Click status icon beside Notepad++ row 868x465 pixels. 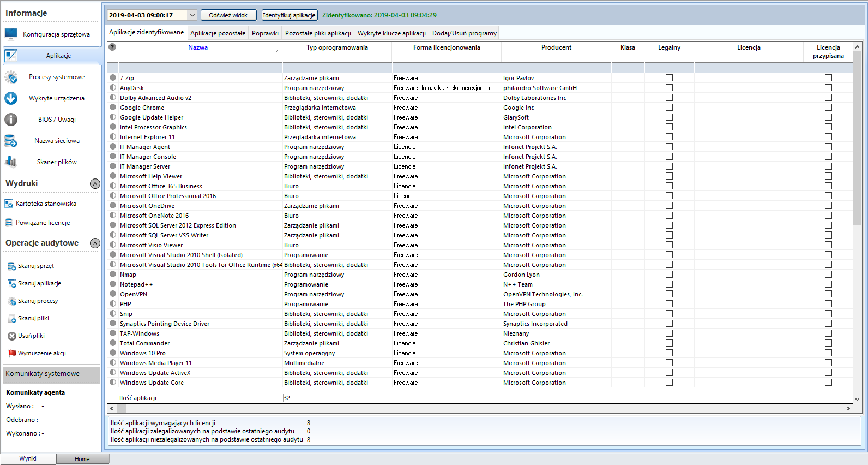113,284
